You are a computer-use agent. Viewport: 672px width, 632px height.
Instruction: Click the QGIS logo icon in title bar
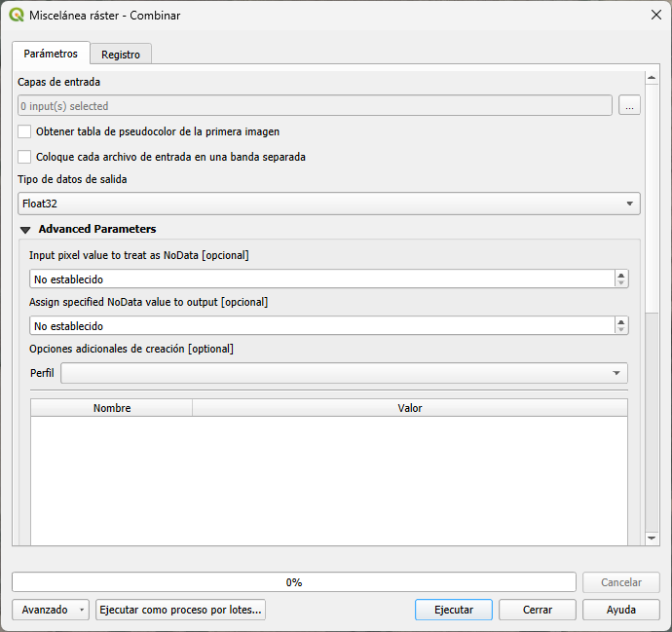[x=16, y=16]
